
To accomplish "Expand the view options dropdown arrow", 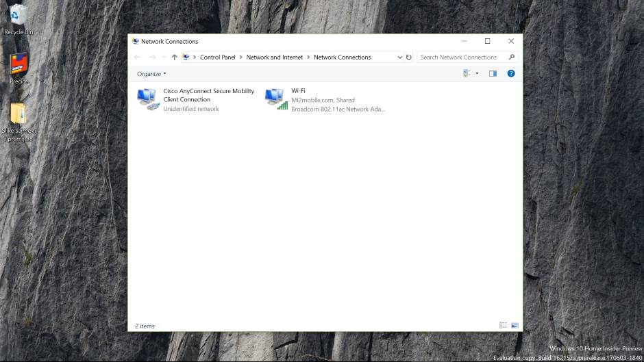I will pyautogui.click(x=477, y=73).
